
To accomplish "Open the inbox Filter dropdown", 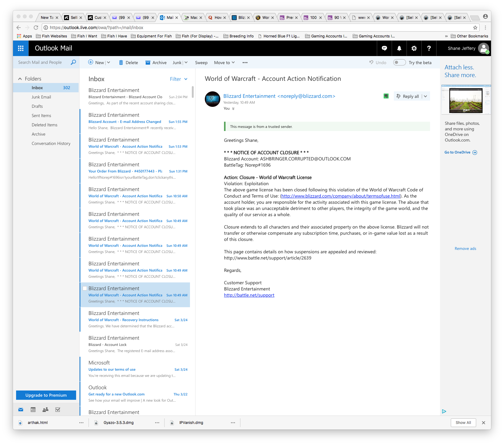I will (x=179, y=79).
